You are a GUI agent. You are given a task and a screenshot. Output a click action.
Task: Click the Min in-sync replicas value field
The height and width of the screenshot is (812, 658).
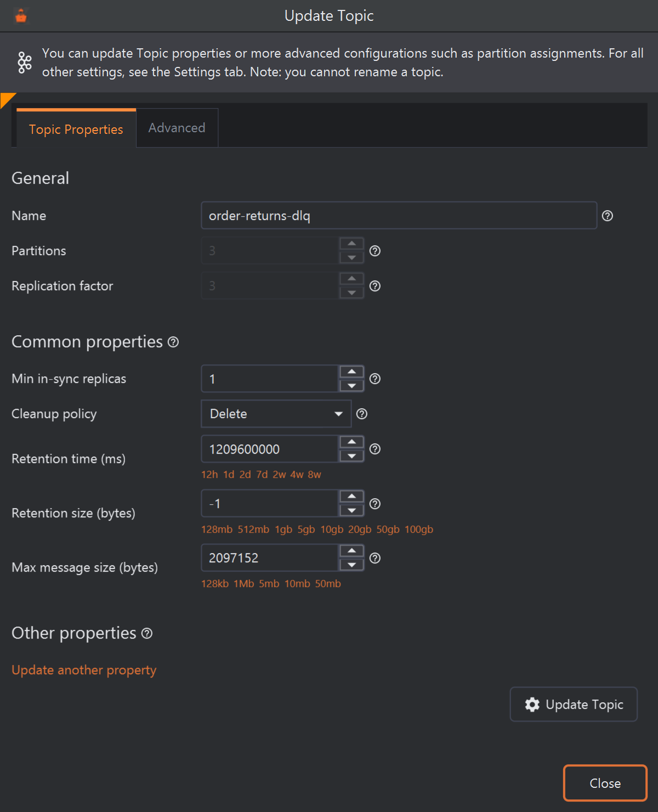point(270,379)
